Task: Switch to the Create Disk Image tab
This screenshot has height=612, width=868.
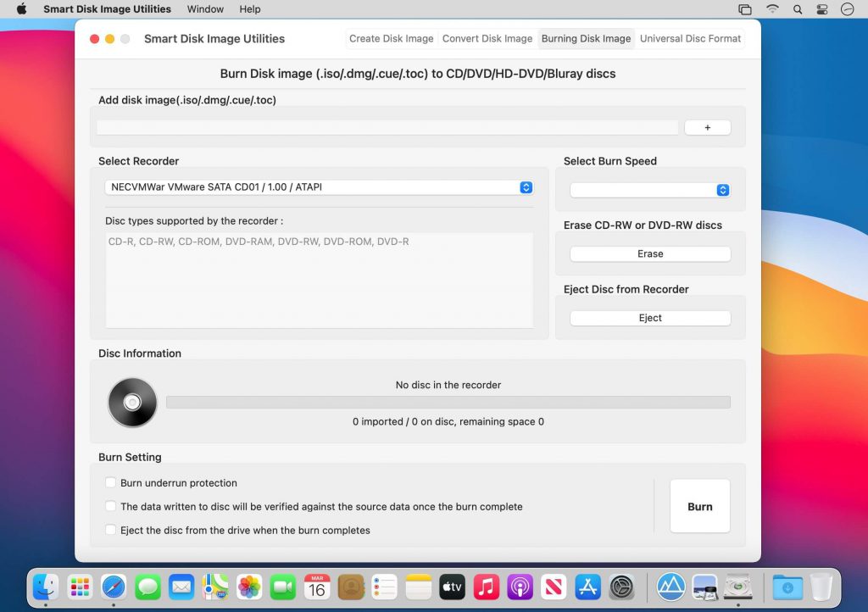Action: tap(391, 38)
